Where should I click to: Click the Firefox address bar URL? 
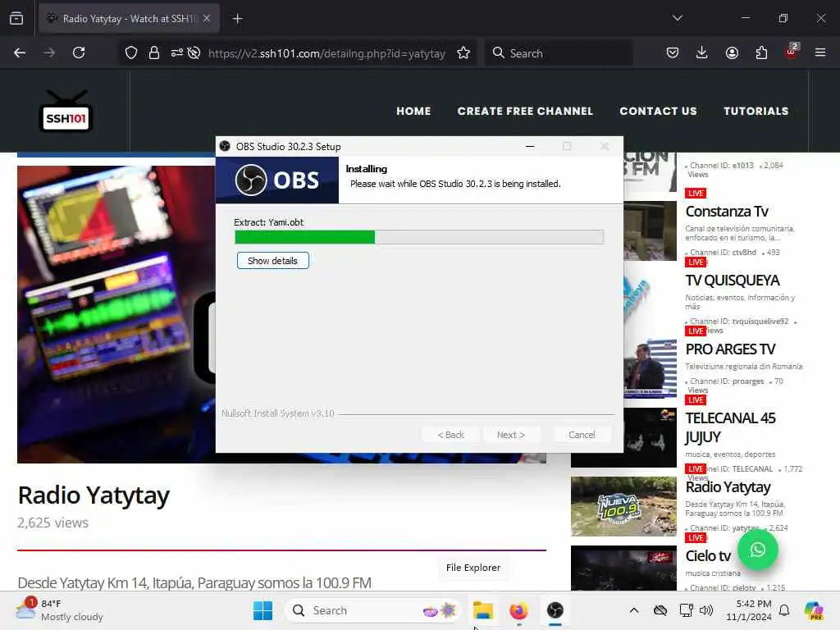[x=326, y=53]
